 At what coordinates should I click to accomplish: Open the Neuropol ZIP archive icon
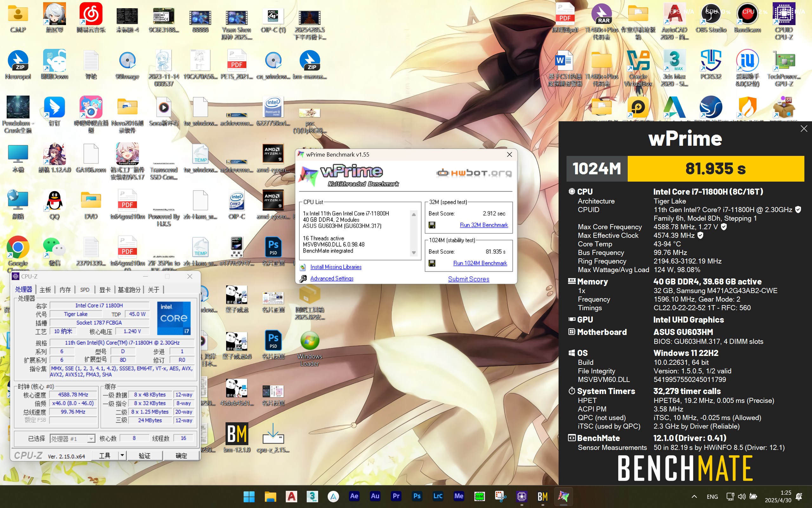18,64
